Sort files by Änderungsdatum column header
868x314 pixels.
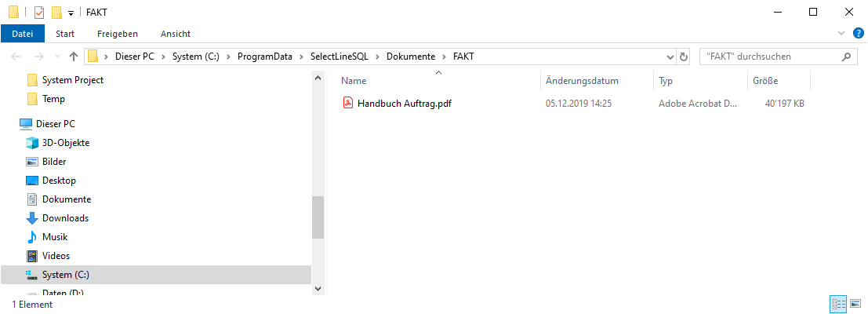click(x=582, y=81)
